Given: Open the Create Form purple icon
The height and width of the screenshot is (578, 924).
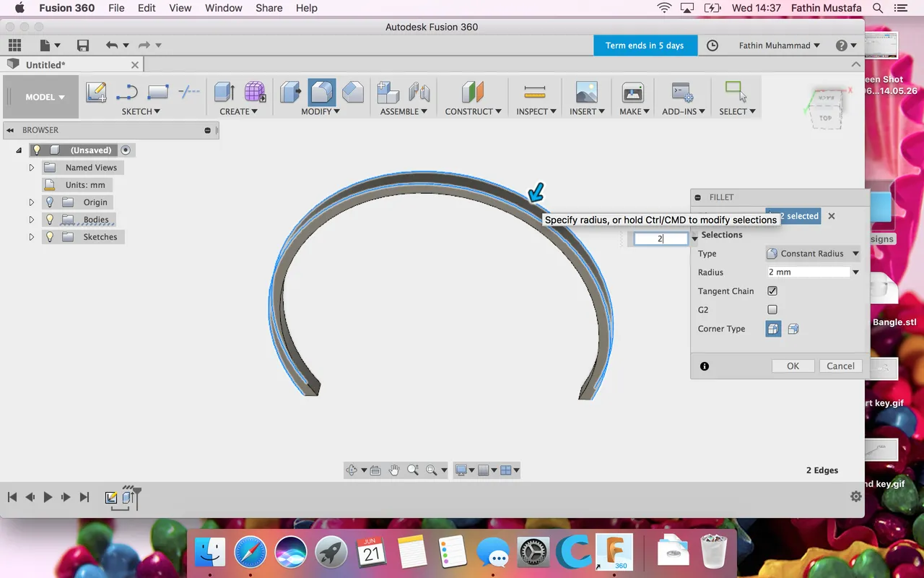Looking at the screenshot, I should pyautogui.click(x=255, y=92).
